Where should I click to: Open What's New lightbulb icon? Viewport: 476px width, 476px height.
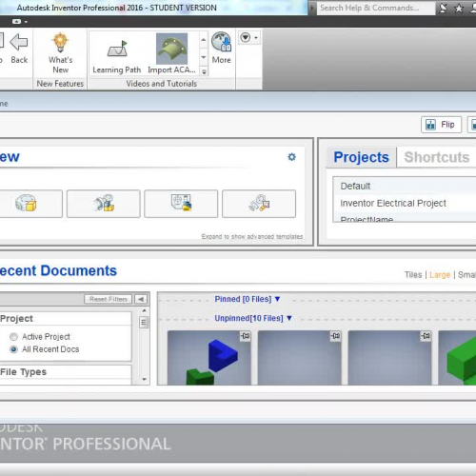click(60, 43)
